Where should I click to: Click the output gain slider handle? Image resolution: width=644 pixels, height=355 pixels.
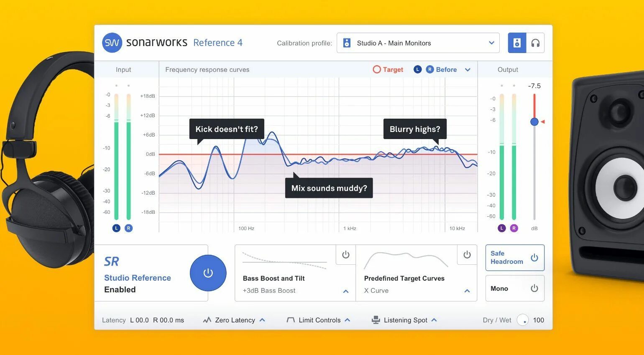pos(534,122)
